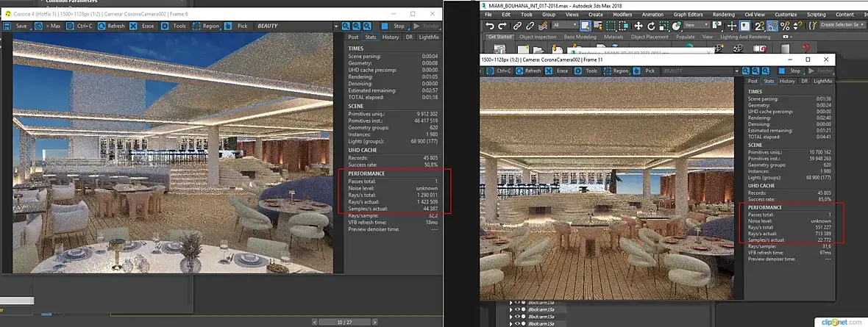Go to previous image in gallery pager
The height and width of the screenshot is (327, 868).
[314, 322]
